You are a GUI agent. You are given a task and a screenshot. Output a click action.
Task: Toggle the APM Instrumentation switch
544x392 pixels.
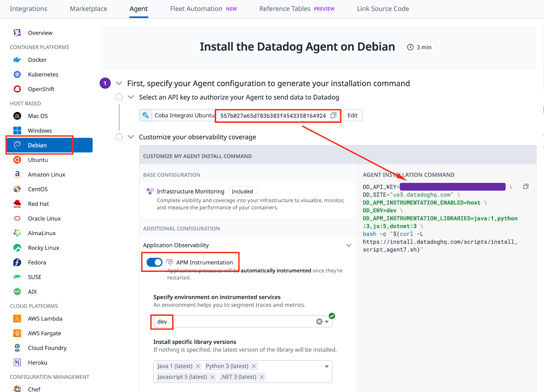tap(155, 262)
